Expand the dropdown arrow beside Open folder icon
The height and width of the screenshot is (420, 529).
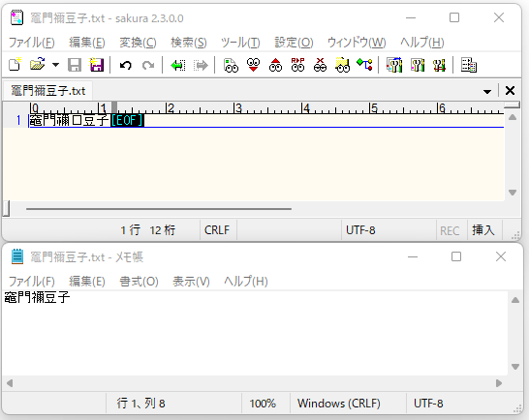click(x=55, y=65)
